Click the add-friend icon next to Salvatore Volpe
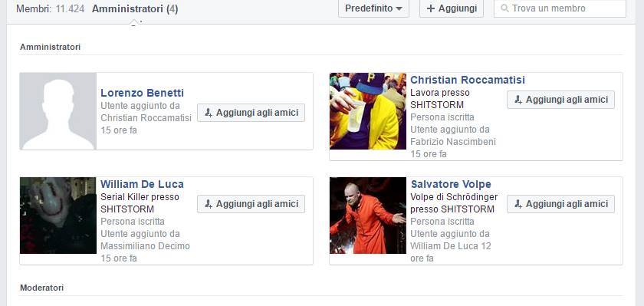644x306 pixels. [518, 204]
